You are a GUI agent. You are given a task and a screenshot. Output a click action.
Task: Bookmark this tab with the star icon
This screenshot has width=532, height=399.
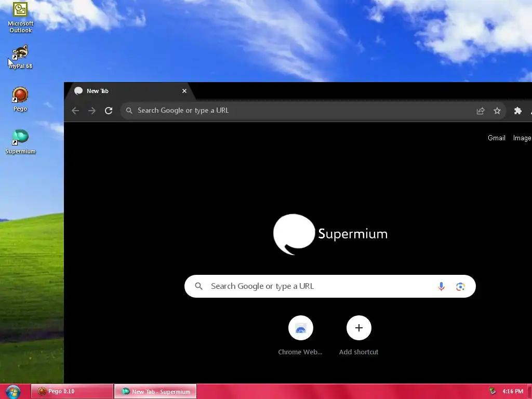(497, 111)
